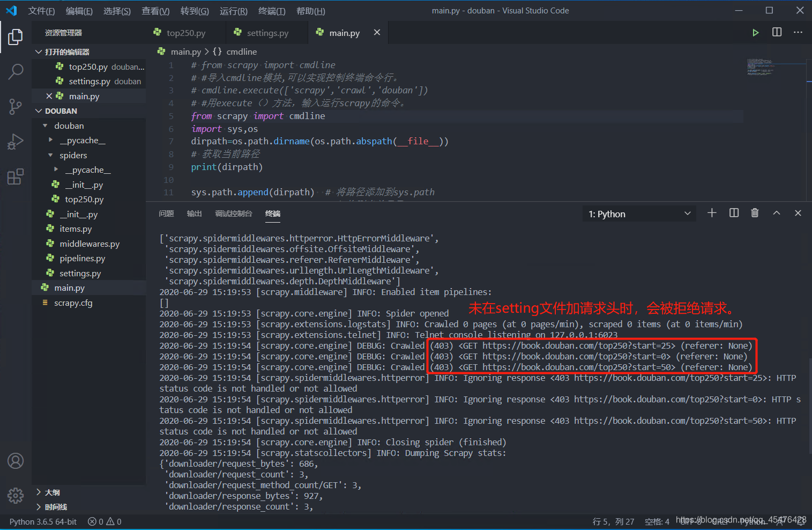Open top250.py from open editors list
This screenshot has height=530, width=812.
(x=89, y=67)
